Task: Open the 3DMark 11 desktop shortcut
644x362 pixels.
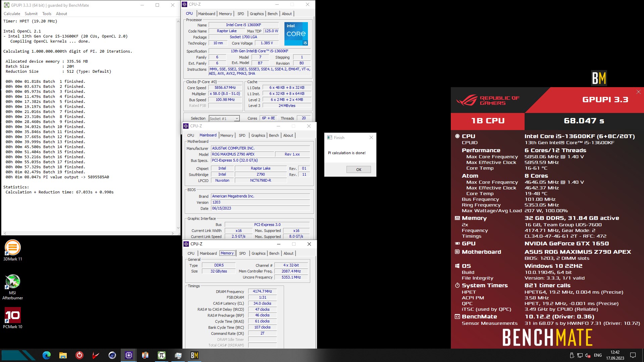Action: pyautogui.click(x=12, y=250)
